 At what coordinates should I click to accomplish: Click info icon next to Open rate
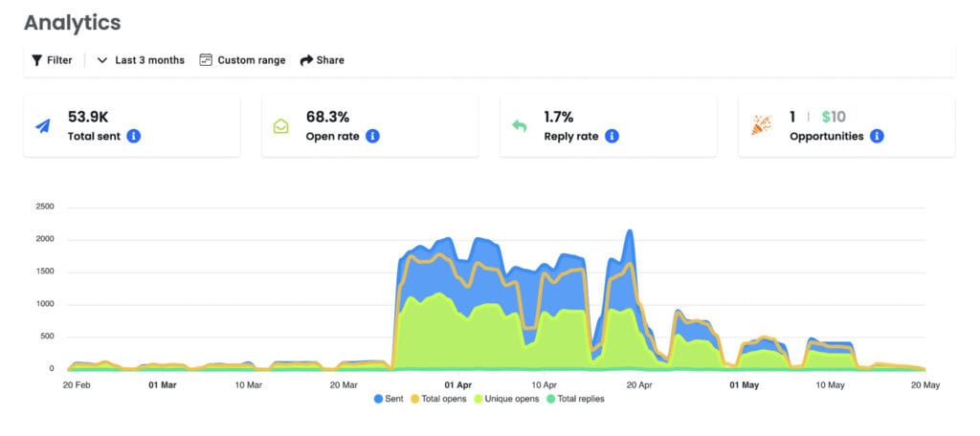372,137
